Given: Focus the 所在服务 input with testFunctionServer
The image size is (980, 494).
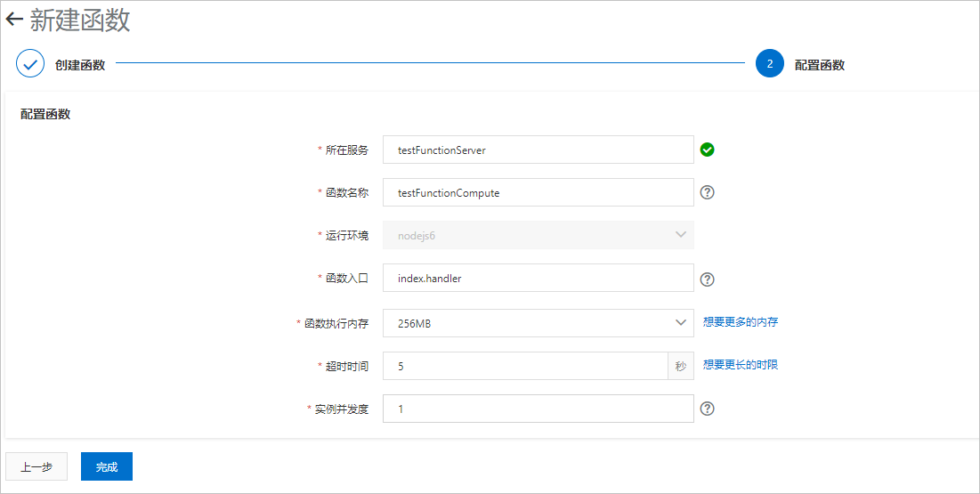Looking at the screenshot, I should click(x=539, y=150).
